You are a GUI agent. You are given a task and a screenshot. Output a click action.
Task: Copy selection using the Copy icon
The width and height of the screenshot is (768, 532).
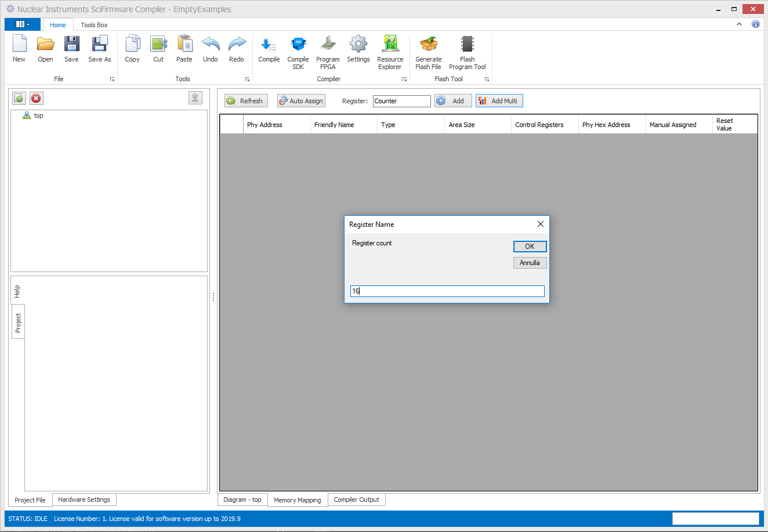click(132, 49)
